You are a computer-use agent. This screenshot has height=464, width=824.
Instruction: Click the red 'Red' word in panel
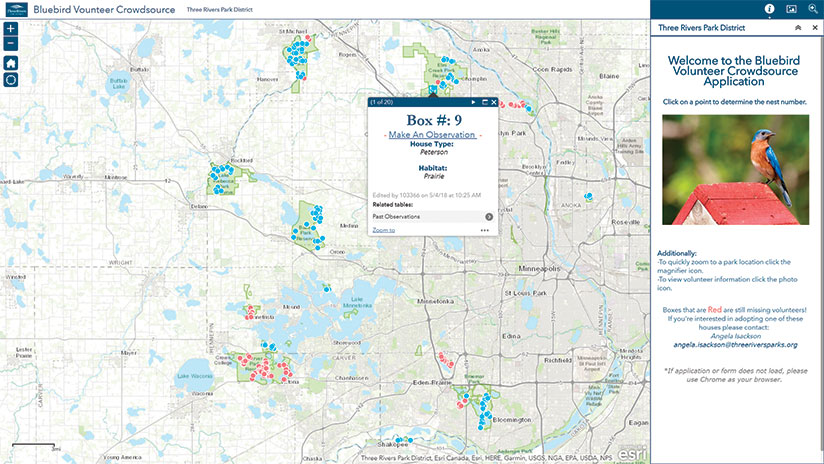click(x=714, y=310)
